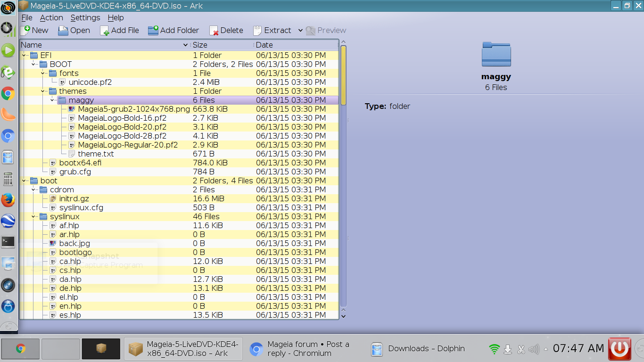Select the bootx64.efi file
This screenshot has width=644, height=362.
pyautogui.click(x=80, y=163)
